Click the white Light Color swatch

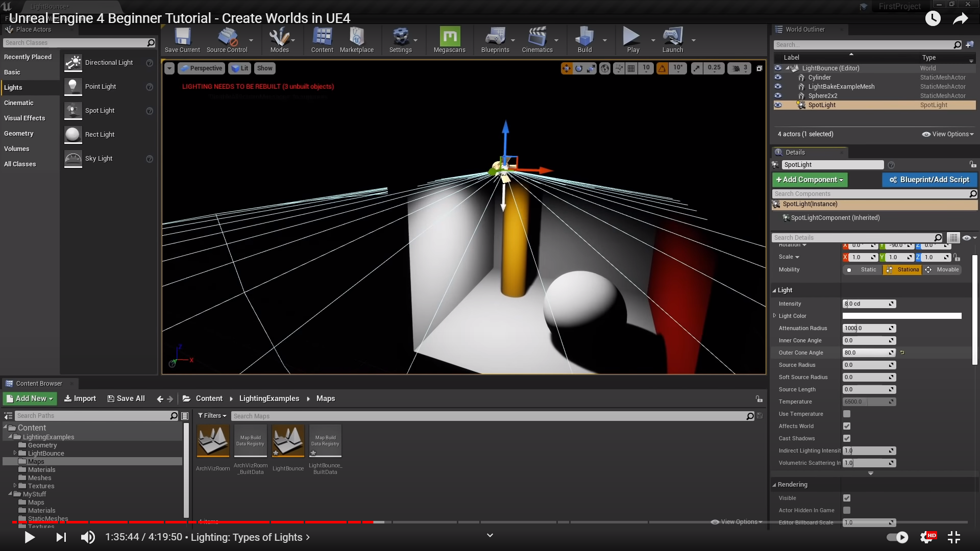[x=901, y=316]
